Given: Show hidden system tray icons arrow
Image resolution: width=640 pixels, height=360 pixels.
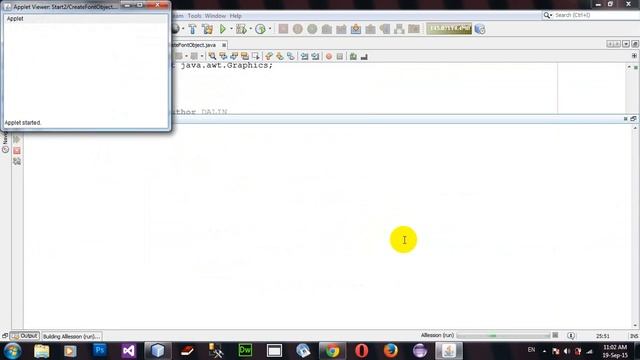Looking at the screenshot, I should 544,351.
